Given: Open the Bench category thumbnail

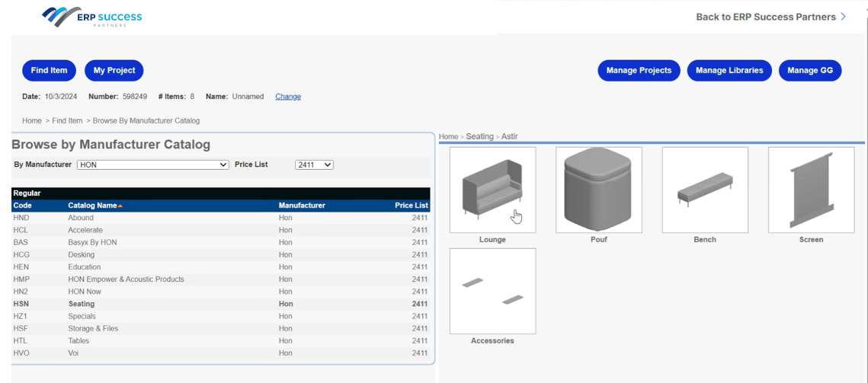Looking at the screenshot, I should point(705,190).
